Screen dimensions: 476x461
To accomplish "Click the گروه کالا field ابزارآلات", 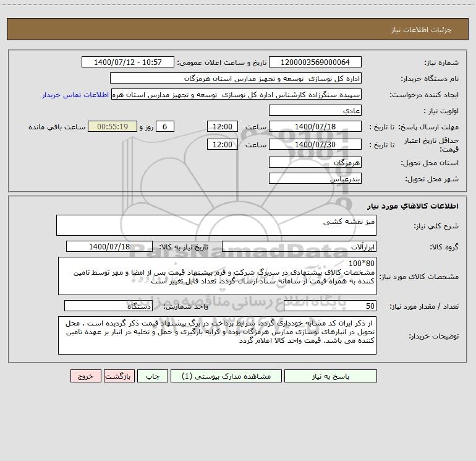I will 299,246.
